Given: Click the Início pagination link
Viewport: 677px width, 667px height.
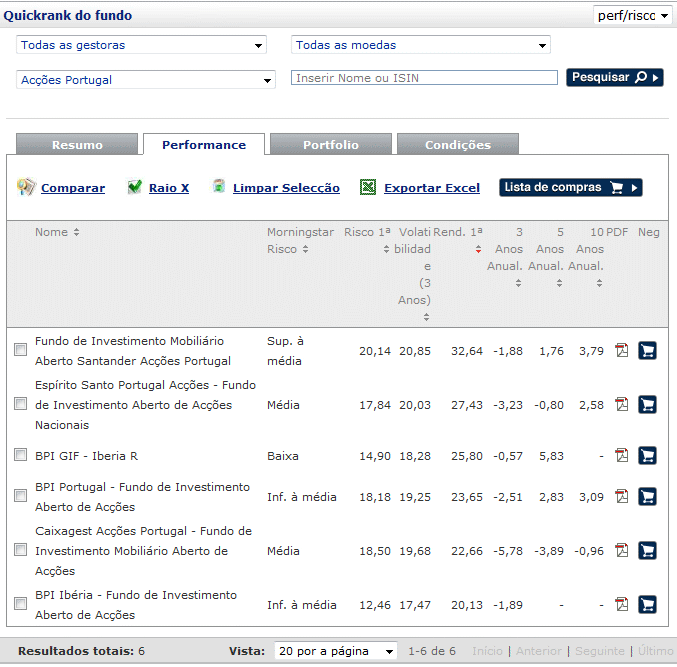Looking at the screenshot, I should click(x=487, y=651).
